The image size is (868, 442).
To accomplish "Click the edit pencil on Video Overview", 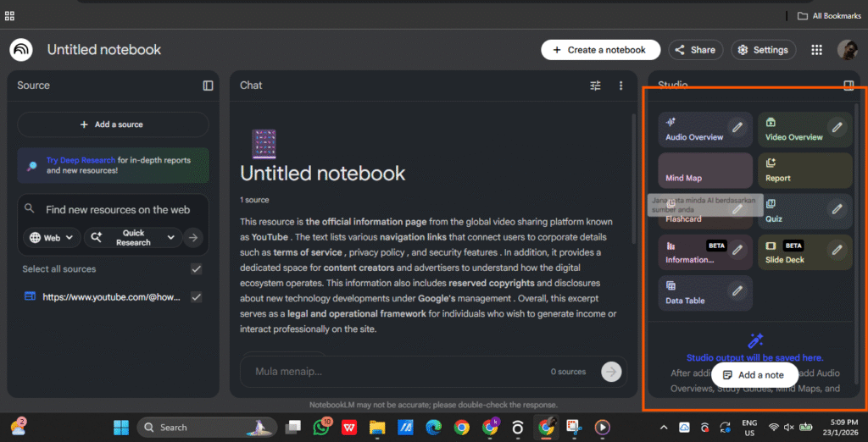I will pos(837,127).
